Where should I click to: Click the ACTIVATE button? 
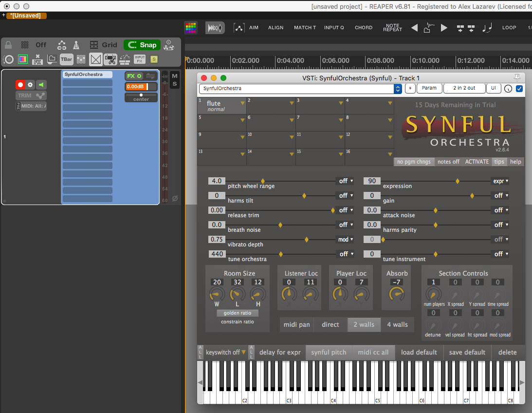point(477,162)
